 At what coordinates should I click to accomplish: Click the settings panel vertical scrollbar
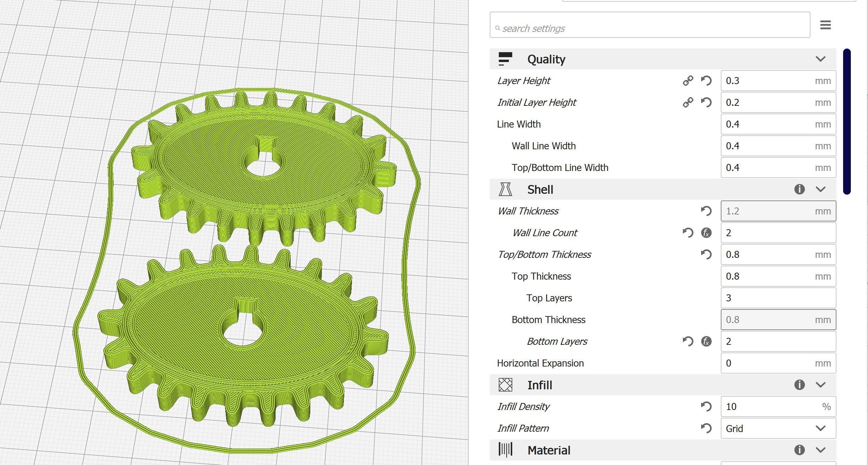847,121
